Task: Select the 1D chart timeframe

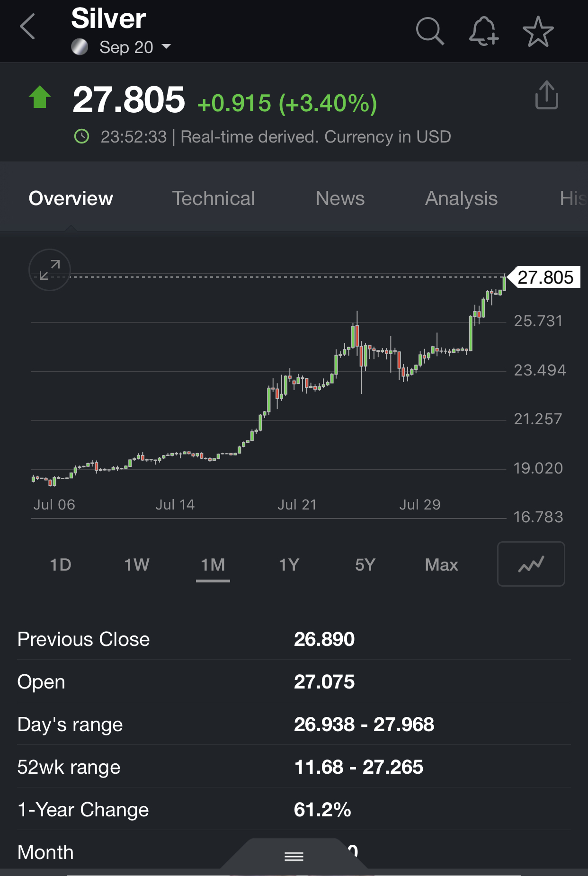Action: (61, 564)
